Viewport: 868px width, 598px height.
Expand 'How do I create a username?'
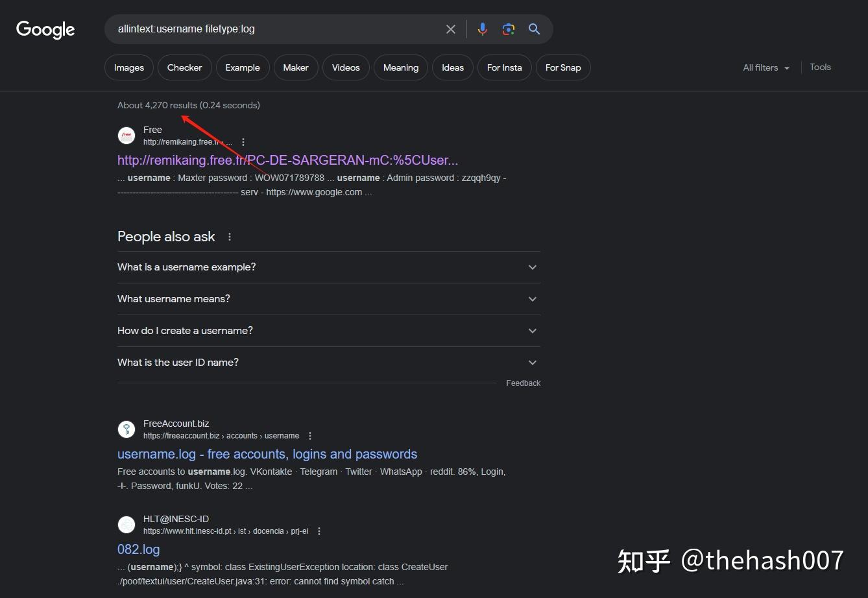(329, 331)
